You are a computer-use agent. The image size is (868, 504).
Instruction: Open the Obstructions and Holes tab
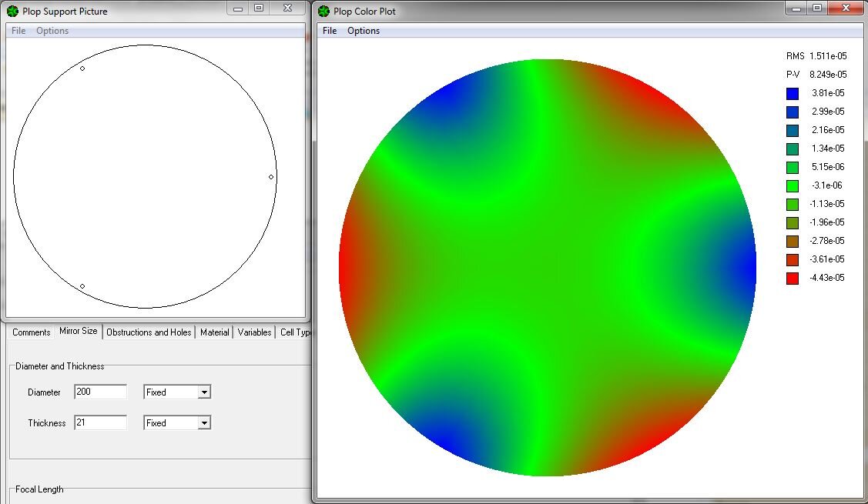(149, 332)
